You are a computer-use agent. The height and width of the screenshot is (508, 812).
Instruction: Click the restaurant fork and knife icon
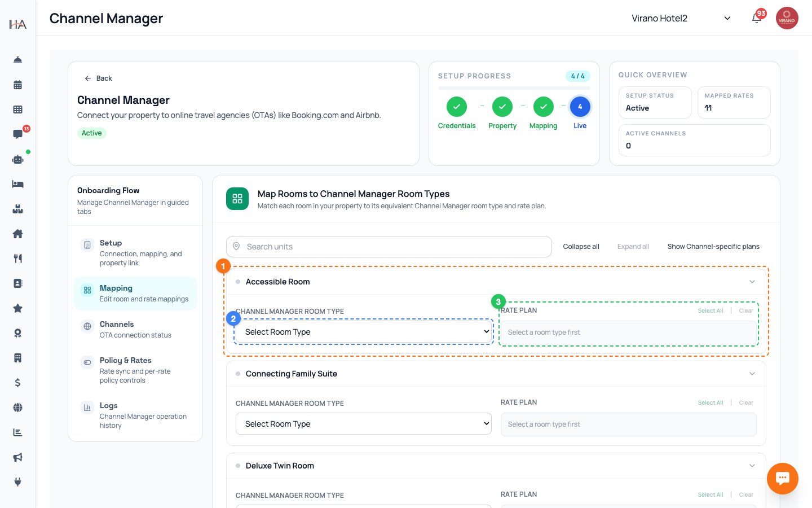coord(17,259)
